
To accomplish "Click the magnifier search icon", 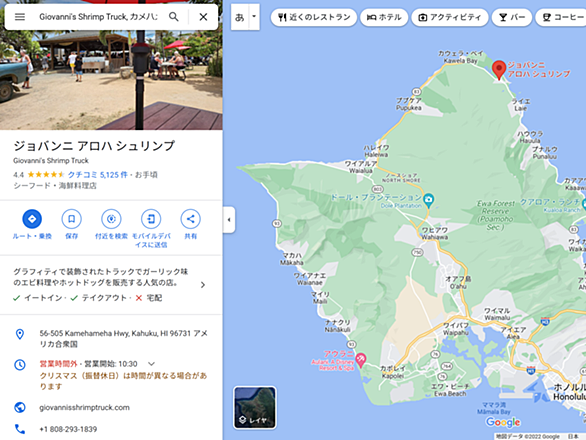I will point(174,17).
